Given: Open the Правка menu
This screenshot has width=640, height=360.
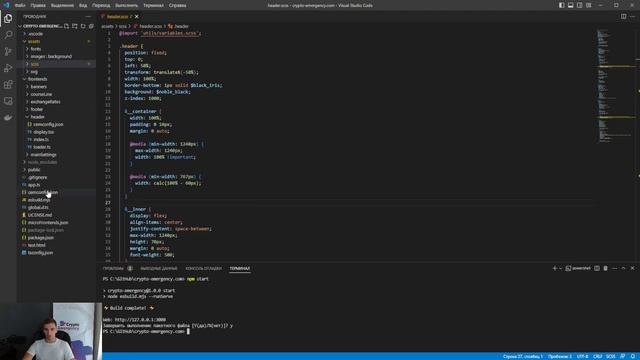Looking at the screenshot, I should point(38,5).
